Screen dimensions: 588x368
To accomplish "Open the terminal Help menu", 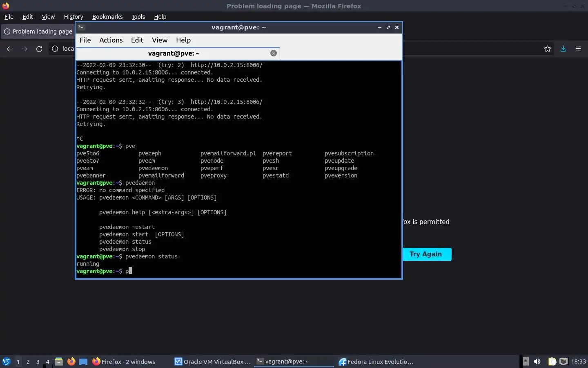I will coord(183,40).
